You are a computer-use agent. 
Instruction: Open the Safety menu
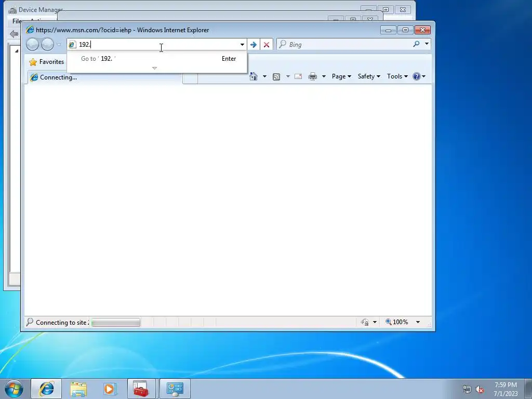tap(369, 76)
